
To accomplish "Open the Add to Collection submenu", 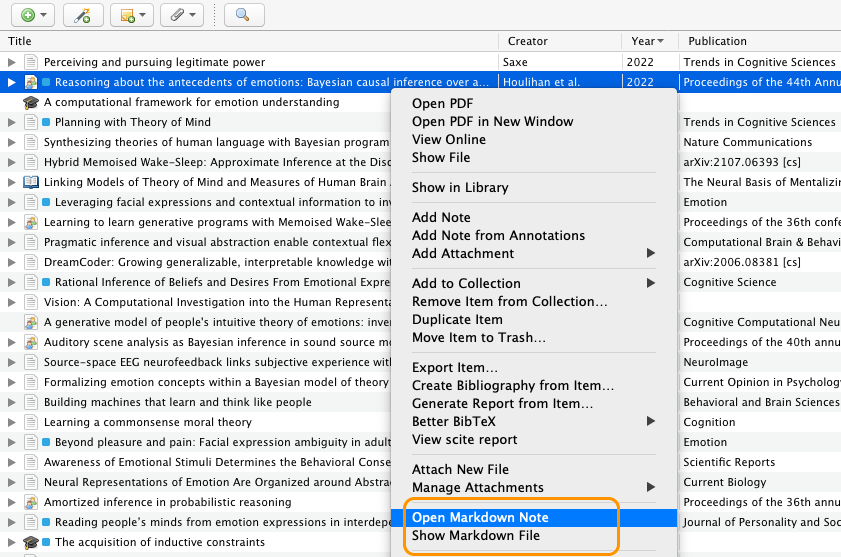I will 534,283.
